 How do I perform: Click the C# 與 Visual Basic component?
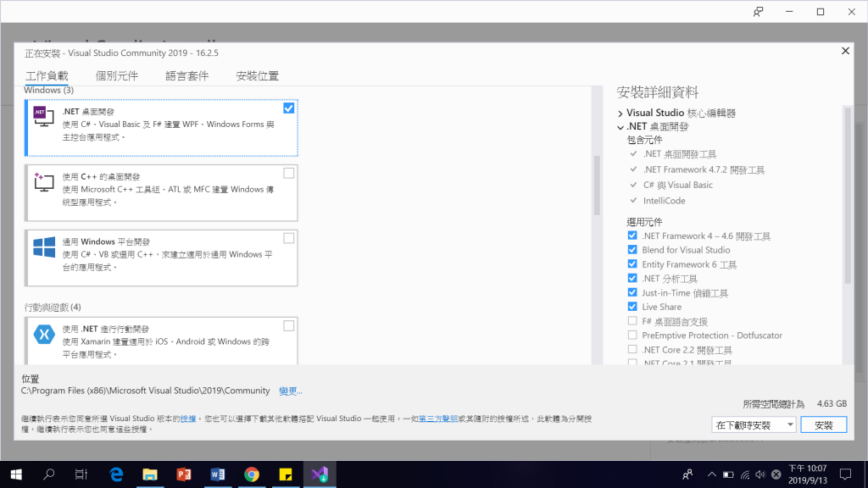click(x=677, y=185)
